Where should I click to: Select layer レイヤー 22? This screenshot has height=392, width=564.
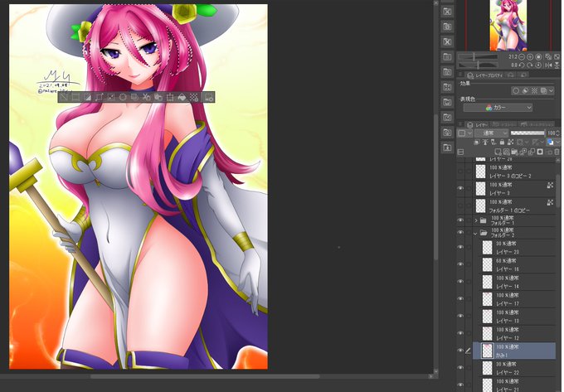(514, 368)
